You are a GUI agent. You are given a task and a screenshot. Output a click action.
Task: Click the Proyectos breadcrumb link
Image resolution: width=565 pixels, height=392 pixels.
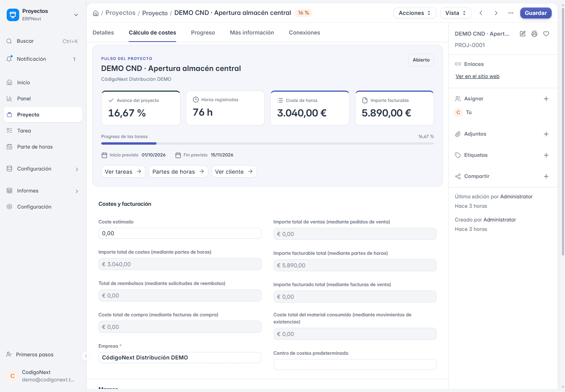[120, 13]
